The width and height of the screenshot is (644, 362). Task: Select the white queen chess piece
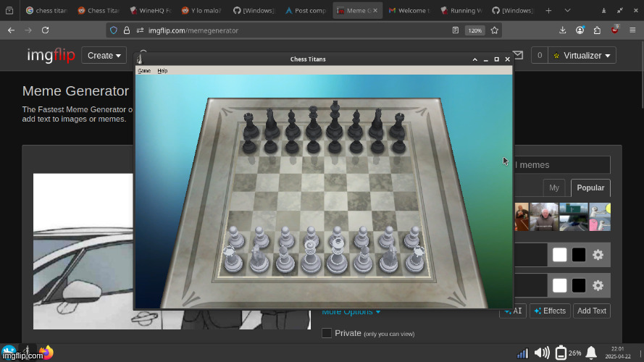311,257
